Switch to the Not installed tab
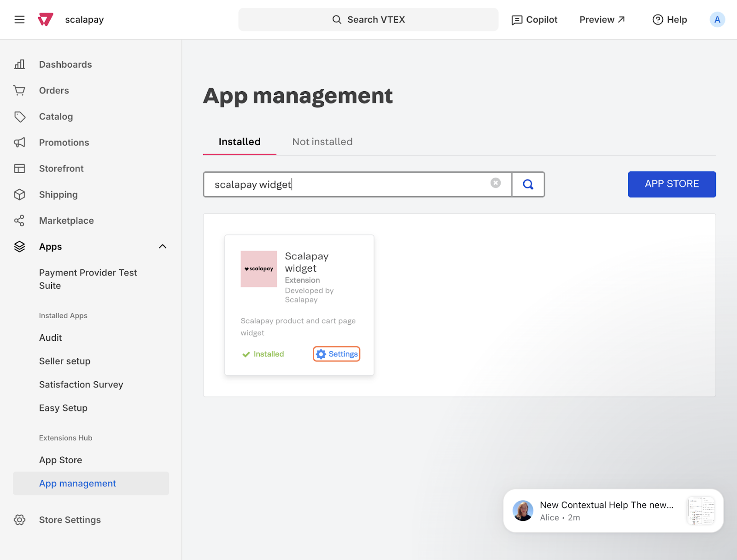 tap(322, 142)
